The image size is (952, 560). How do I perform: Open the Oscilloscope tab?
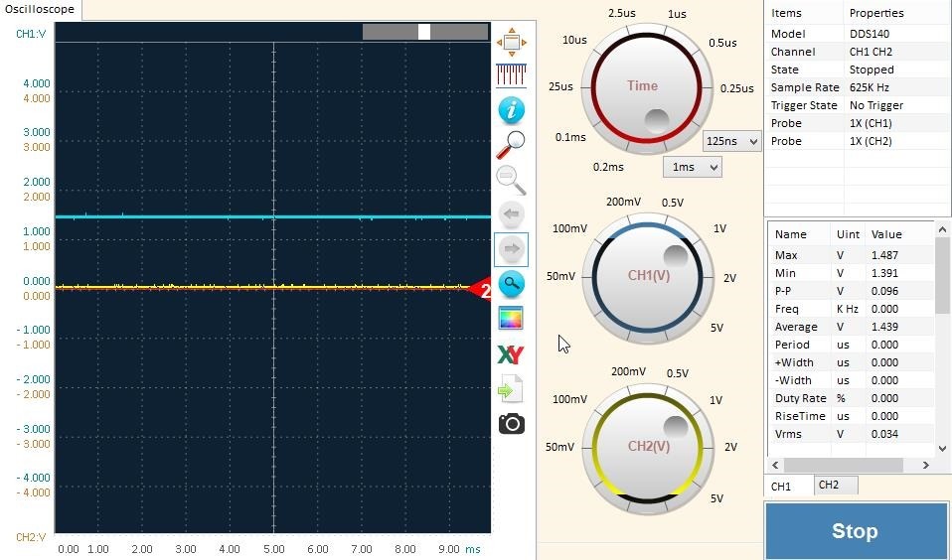(x=39, y=9)
